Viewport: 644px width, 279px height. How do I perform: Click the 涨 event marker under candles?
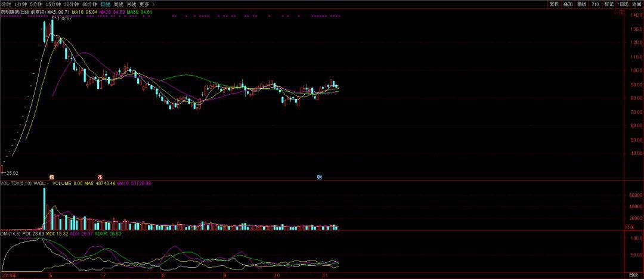pos(100,176)
